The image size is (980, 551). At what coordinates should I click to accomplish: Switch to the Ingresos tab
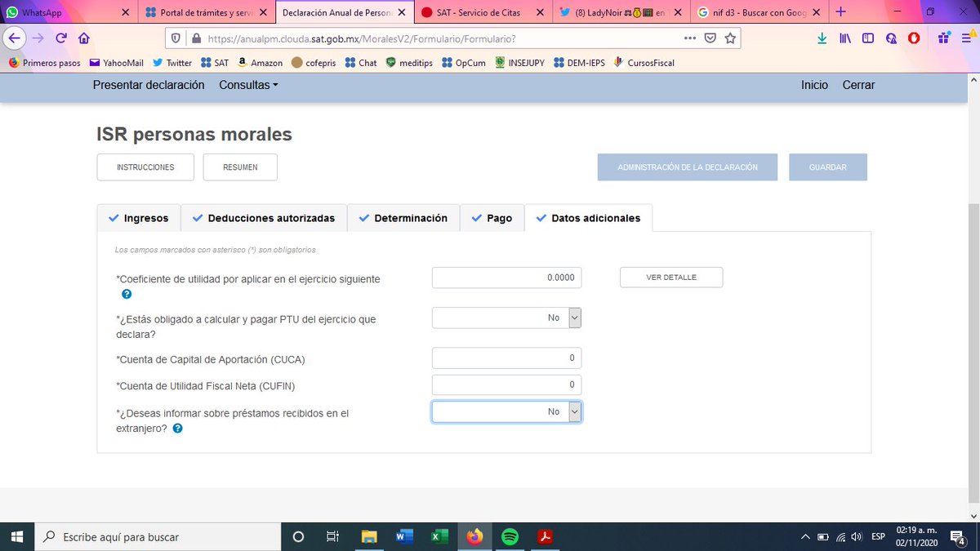tap(138, 218)
